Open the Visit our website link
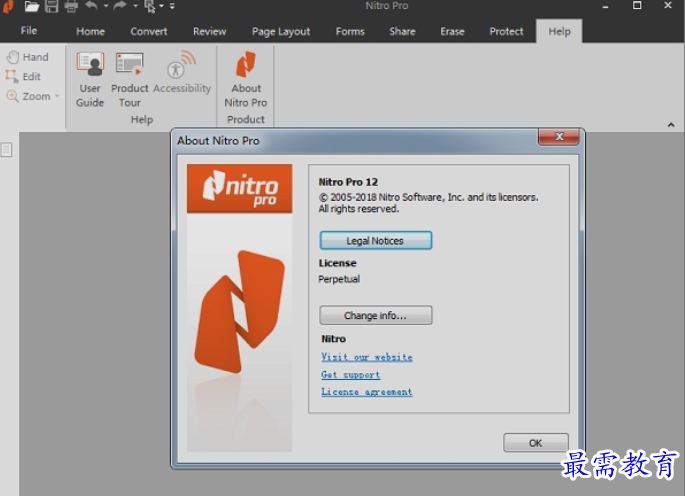The height and width of the screenshot is (496, 685). 367,357
